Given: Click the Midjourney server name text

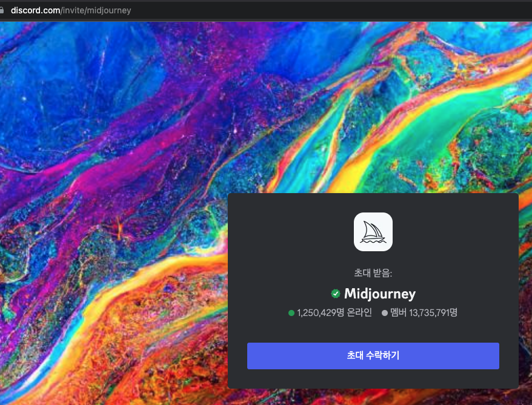Looking at the screenshot, I should click(380, 294).
